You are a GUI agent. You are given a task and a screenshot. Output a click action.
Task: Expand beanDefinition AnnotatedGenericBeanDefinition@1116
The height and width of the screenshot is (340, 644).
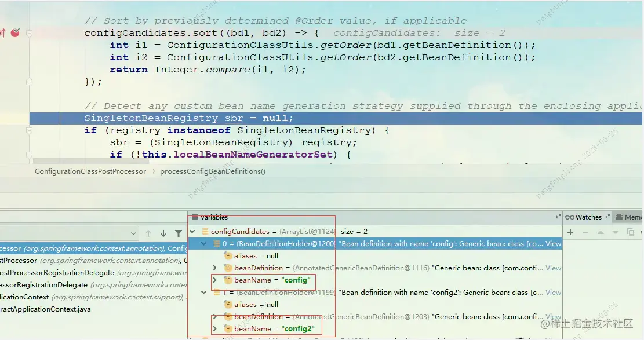(215, 268)
